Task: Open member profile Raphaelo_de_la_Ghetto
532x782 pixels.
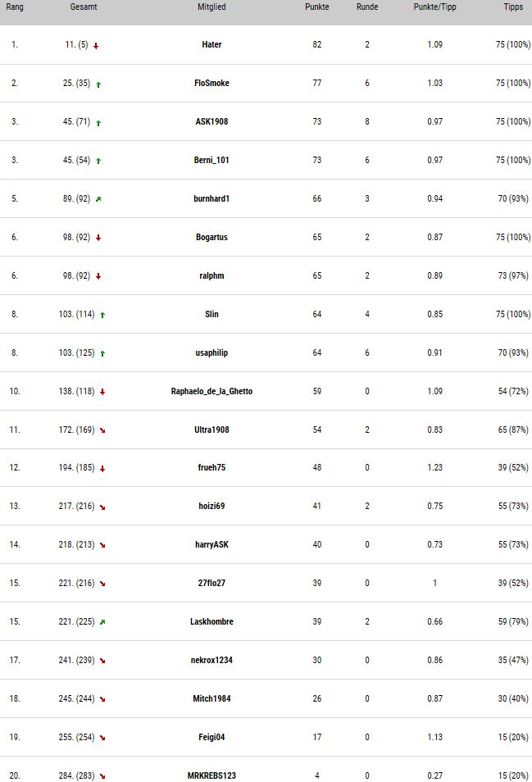Action: tap(211, 391)
